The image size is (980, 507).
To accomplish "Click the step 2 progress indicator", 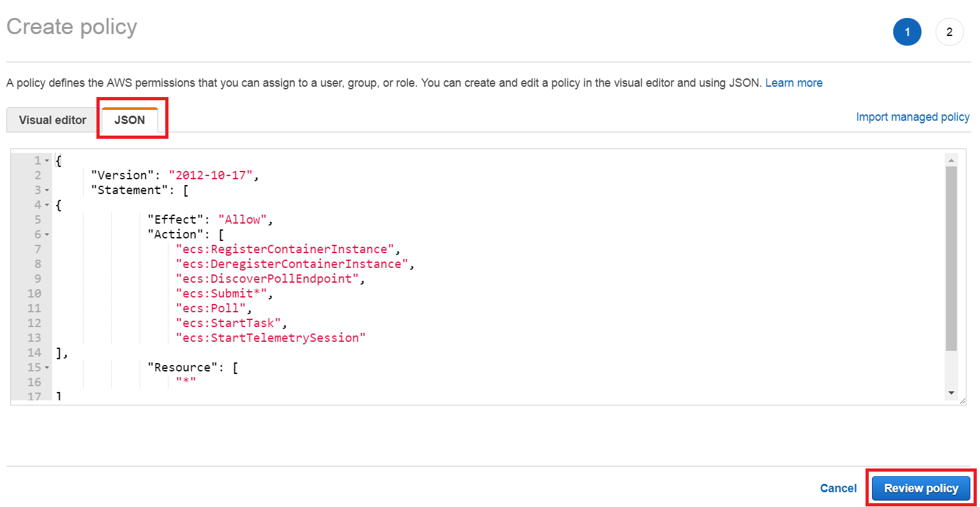I will pyautogui.click(x=950, y=31).
